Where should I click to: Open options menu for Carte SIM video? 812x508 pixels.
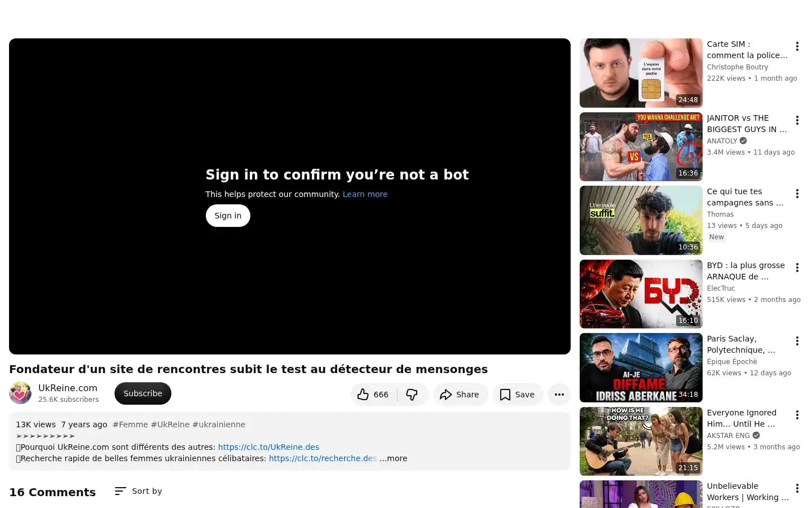tap(797, 46)
